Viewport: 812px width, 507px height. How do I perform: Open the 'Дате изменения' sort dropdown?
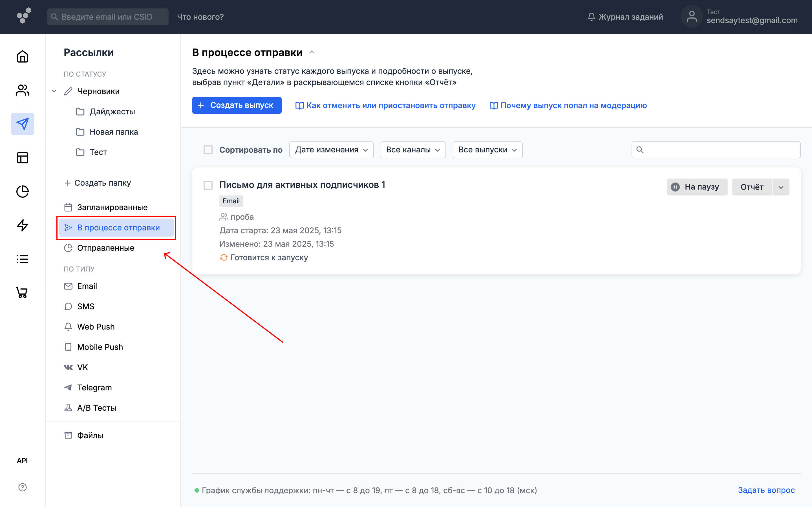(x=331, y=150)
